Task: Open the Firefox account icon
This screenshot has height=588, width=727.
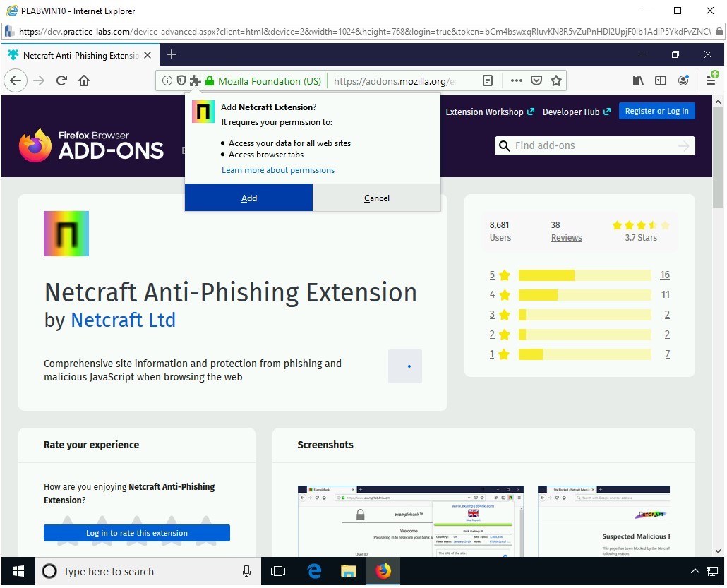Action: (x=683, y=80)
